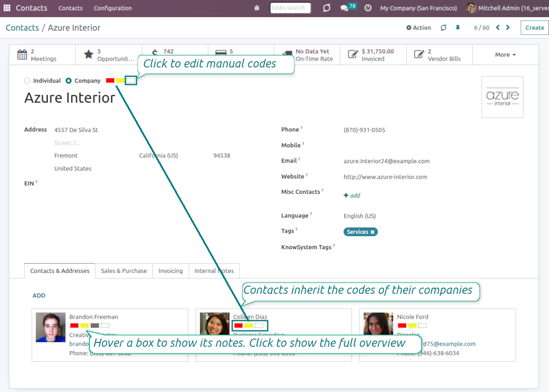Open the state dropdown California (US)
The image size is (549, 392).
click(158, 155)
